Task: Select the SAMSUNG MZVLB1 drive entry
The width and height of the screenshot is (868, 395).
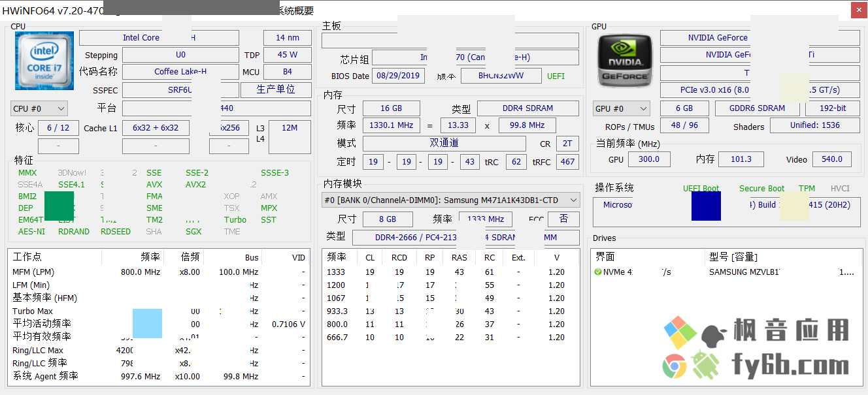Action: (744, 272)
